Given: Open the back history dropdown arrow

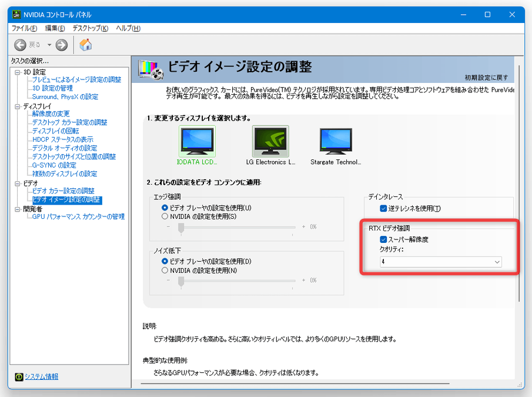Looking at the screenshot, I should (49, 45).
